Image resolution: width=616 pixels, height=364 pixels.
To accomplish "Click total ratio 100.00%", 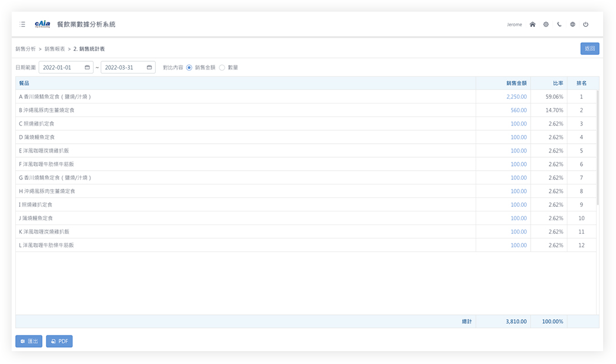I will tap(552, 321).
